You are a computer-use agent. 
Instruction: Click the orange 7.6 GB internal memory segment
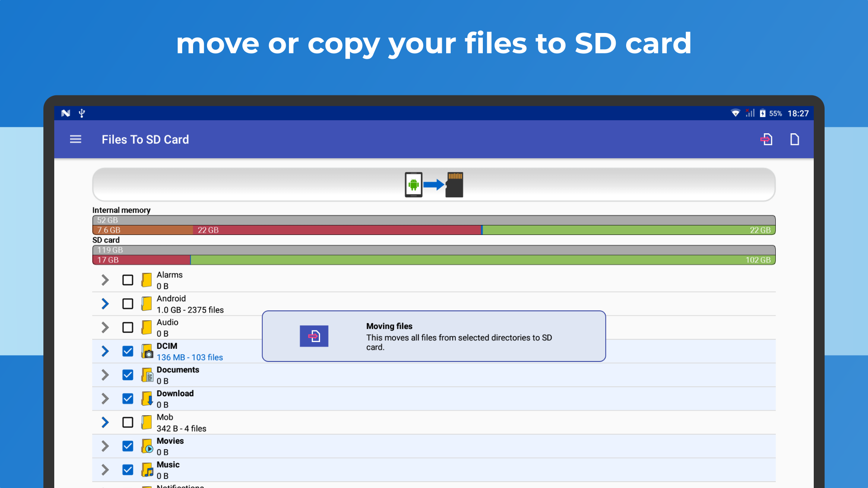143,230
